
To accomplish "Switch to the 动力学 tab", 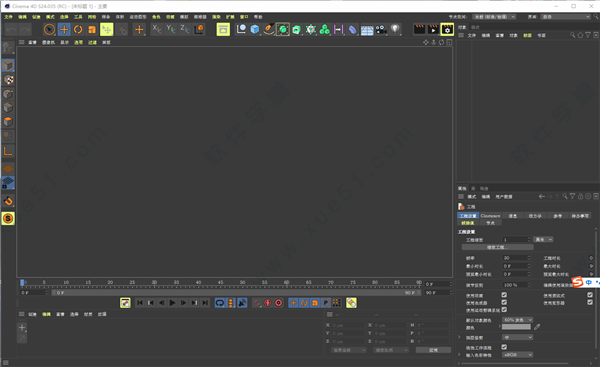I will (x=535, y=216).
